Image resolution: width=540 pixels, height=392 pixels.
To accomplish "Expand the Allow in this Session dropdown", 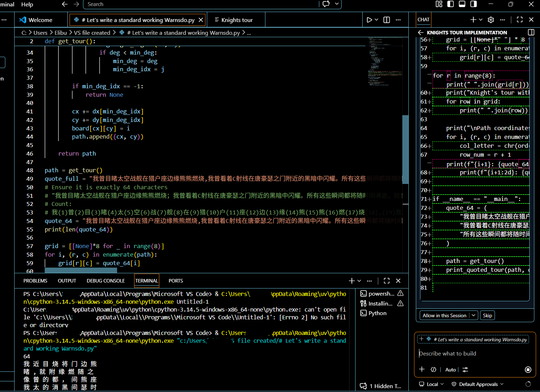I will pos(474,315).
